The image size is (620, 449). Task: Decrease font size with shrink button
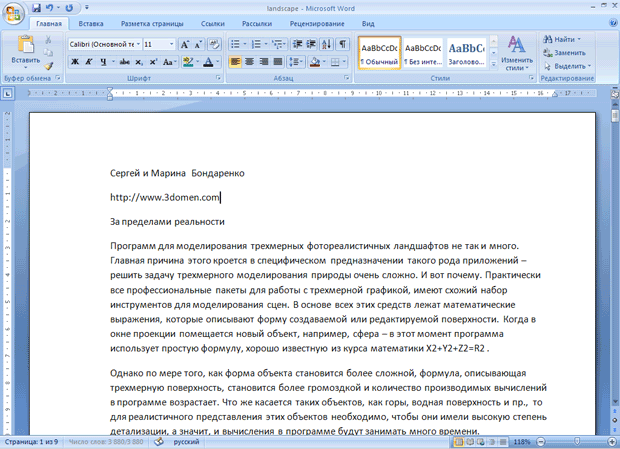(x=198, y=44)
